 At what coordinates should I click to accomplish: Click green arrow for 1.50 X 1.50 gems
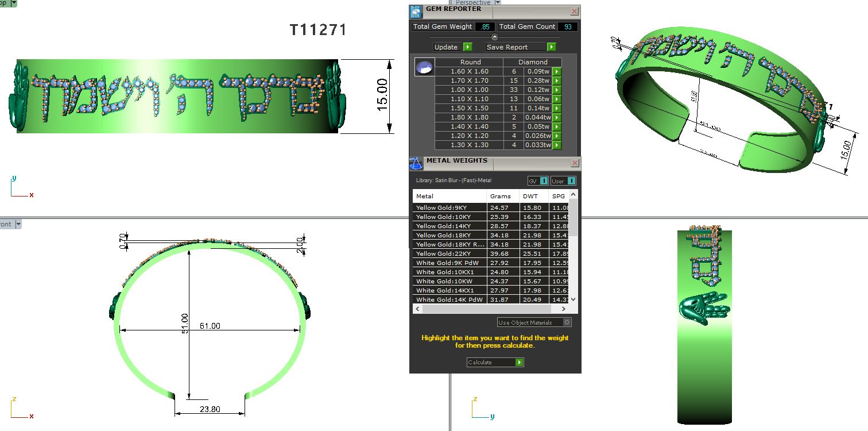point(556,108)
